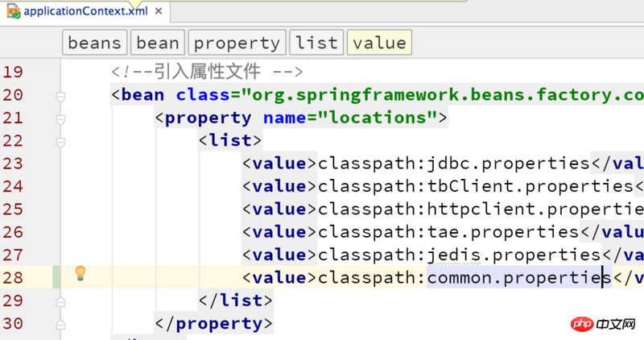Collapse the bean fold at line 20
644x340 pixels.
(x=61, y=97)
